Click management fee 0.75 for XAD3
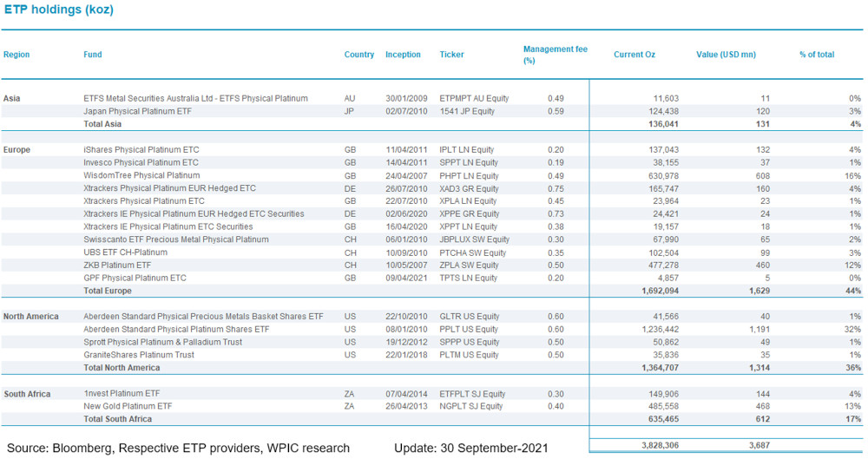The image size is (868, 459). 556,189
